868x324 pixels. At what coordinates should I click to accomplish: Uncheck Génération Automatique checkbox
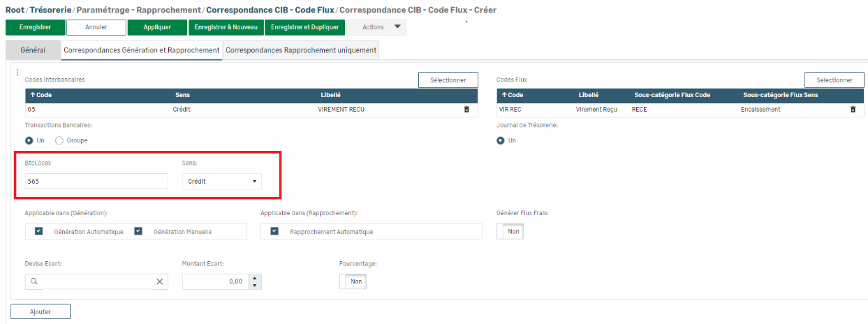pyautogui.click(x=39, y=232)
